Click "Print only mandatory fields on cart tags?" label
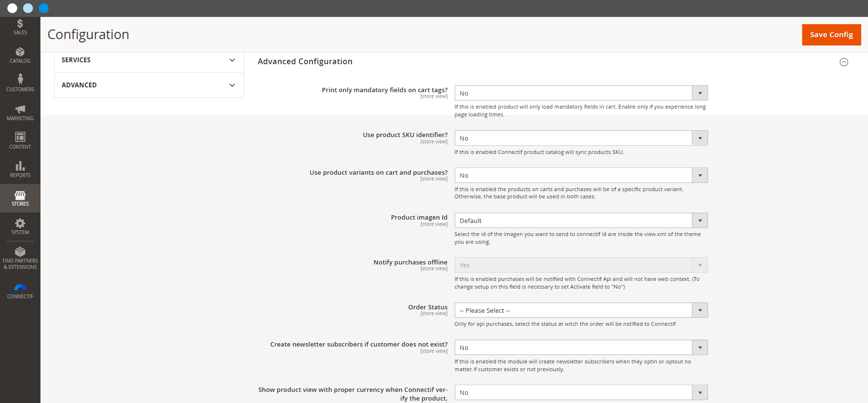The height and width of the screenshot is (403, 868). (385, 90)
